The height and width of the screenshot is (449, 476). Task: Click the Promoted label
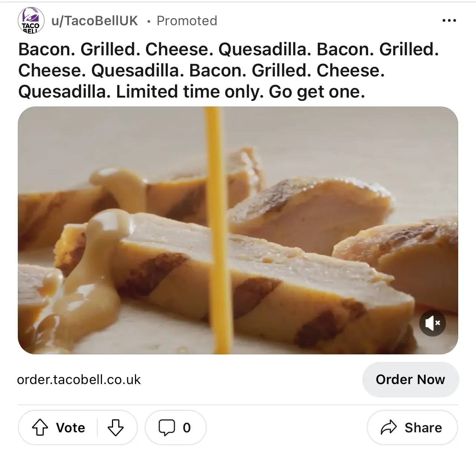click(x=187, y=21)
